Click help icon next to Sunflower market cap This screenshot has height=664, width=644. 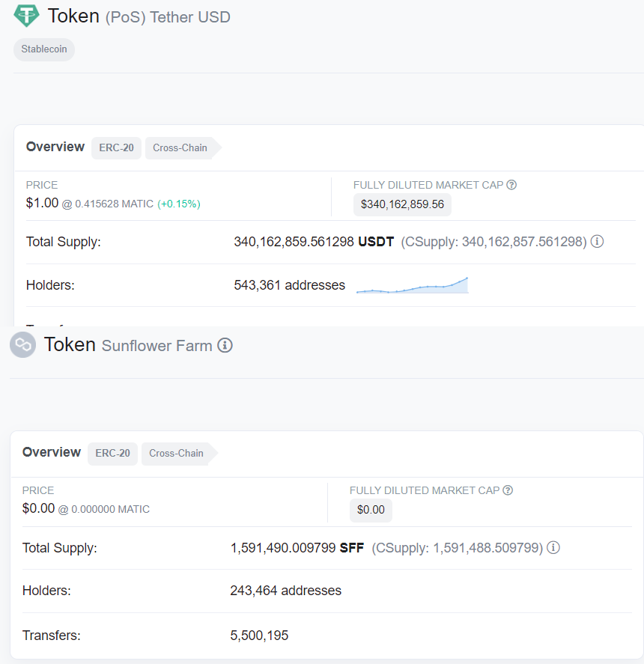[508, 490]
